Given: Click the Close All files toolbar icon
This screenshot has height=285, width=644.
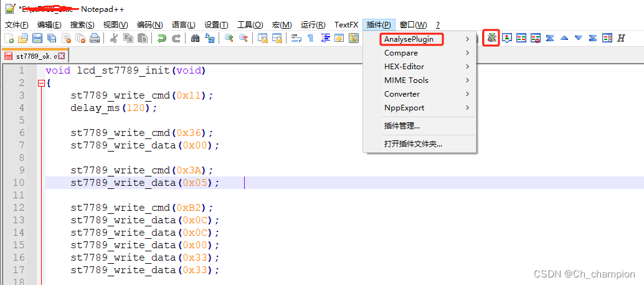Looking at the screenshot, I should [x=80, y=39].
